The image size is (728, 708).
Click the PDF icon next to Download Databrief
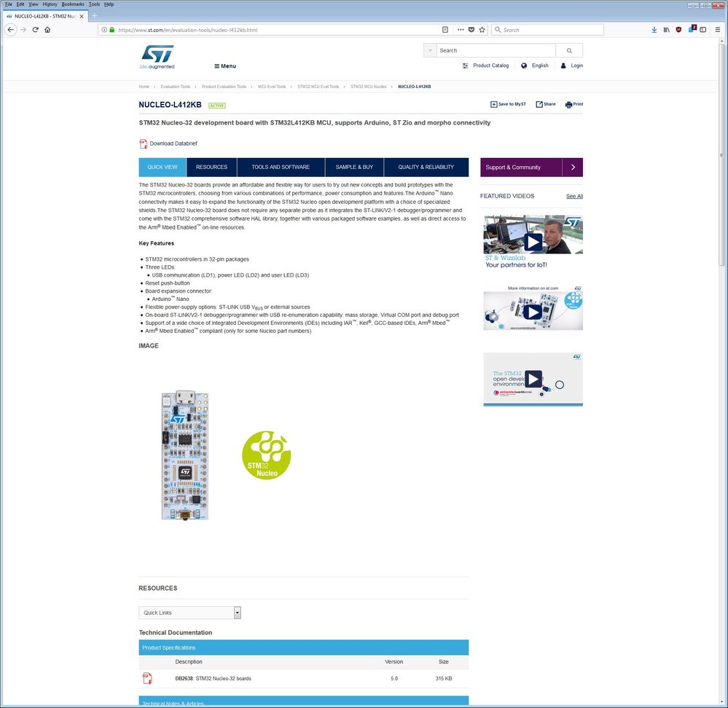pyautogui.click(x=144, y=143)
